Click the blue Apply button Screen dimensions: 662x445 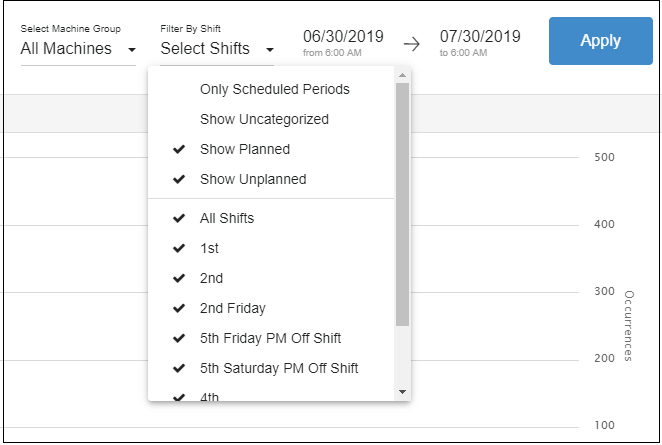[x=600, y=41]
